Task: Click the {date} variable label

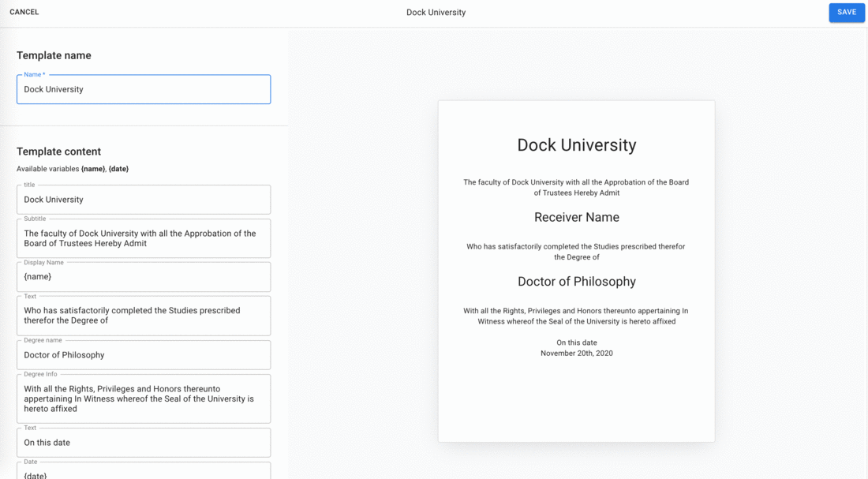Action: pos(120,168)
